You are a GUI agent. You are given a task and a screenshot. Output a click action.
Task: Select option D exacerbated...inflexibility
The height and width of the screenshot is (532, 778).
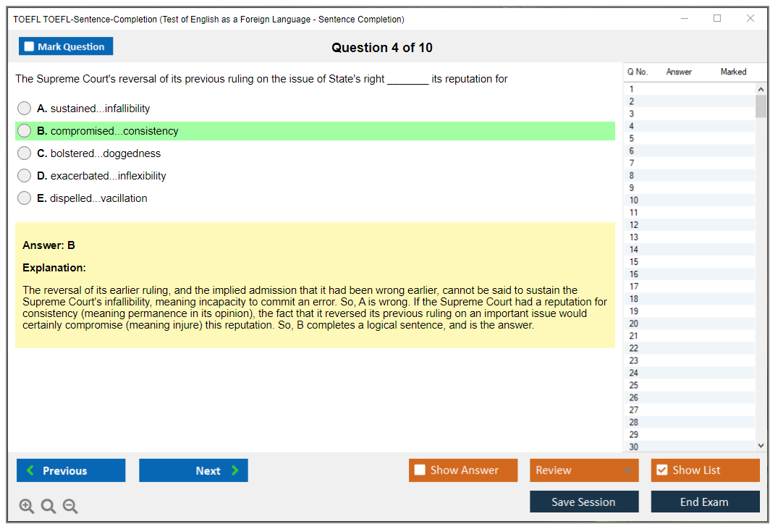point(25,176)
